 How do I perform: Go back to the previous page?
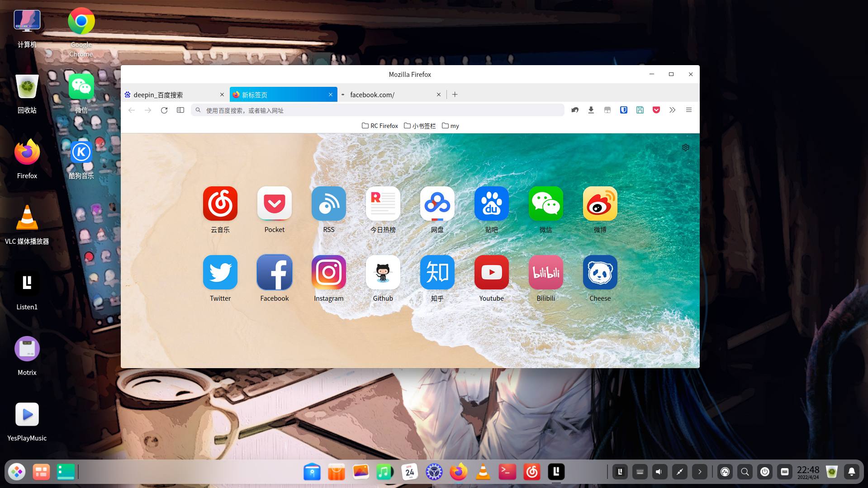click(x=132, y=110)
